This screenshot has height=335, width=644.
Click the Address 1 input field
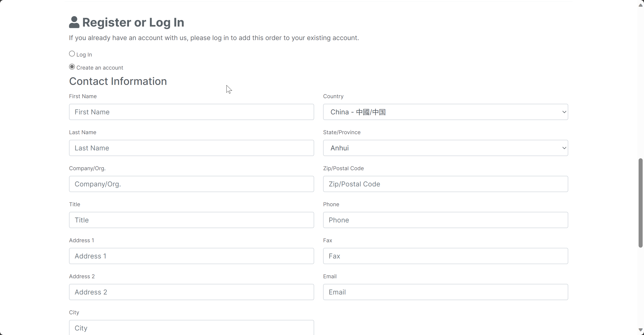(192, 256)
